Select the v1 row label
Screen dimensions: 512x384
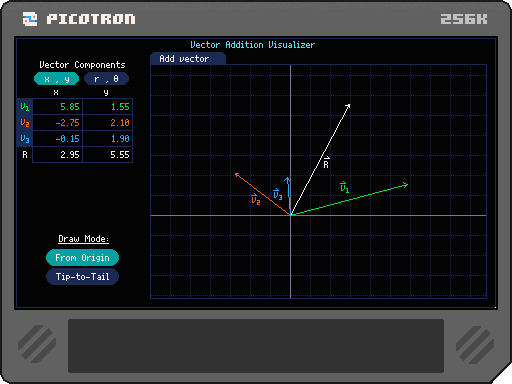click(x=25, y=107)
